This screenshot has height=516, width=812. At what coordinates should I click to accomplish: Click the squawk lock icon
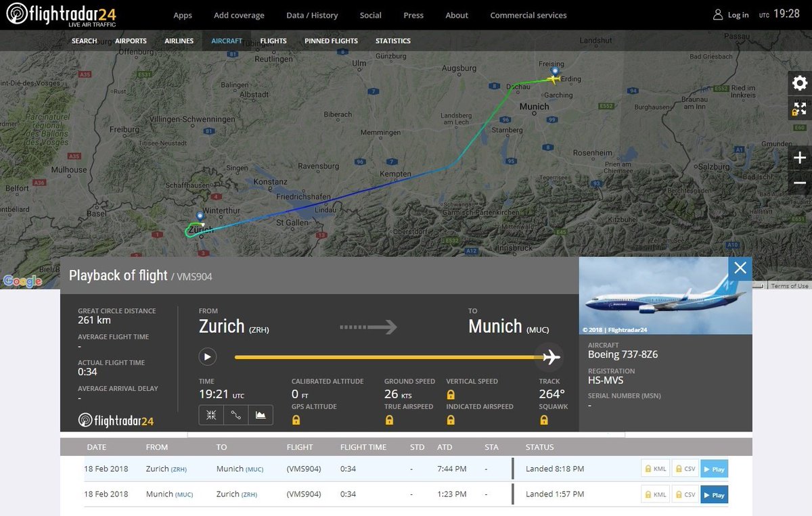click(544, 420)
